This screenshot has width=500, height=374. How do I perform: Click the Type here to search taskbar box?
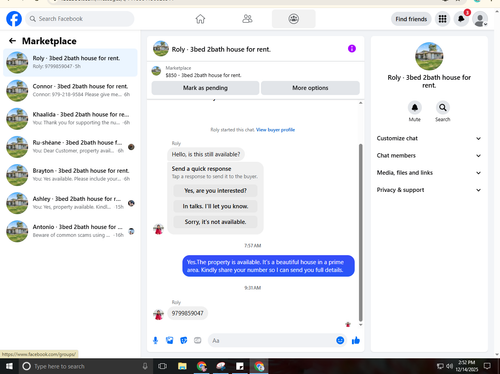(86, 366)
